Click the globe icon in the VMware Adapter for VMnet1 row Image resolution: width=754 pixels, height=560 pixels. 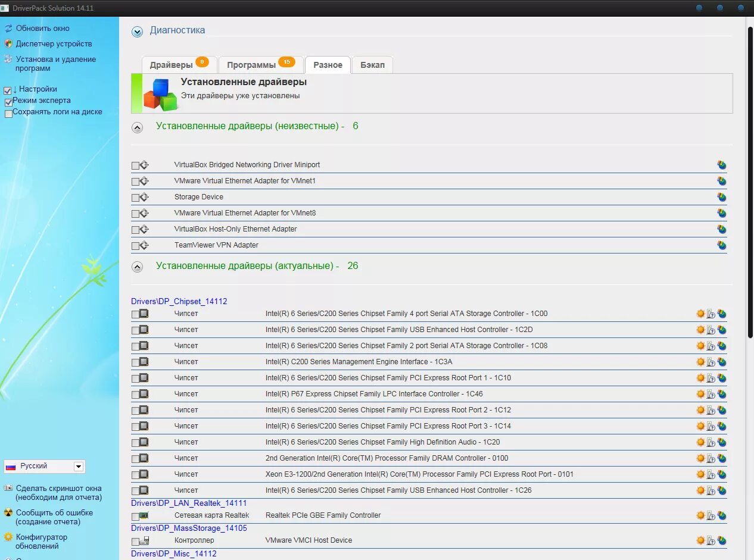(x=722, y=181)
